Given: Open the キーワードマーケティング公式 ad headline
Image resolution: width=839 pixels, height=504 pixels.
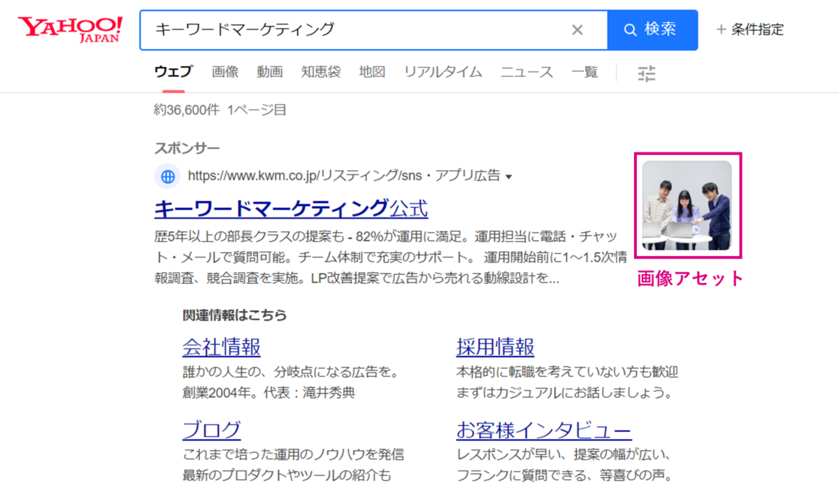Looking at the screenshot, I should [x=291, y=208].
